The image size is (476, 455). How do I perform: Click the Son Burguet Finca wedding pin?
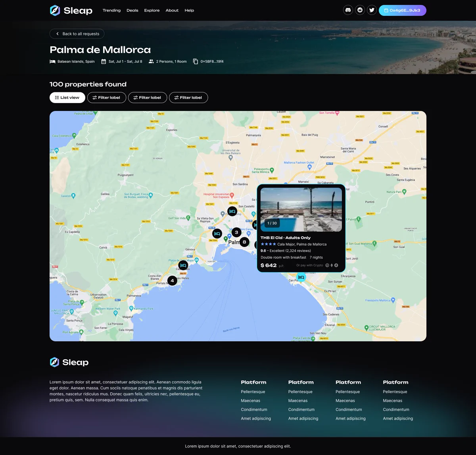coord(151,195)
